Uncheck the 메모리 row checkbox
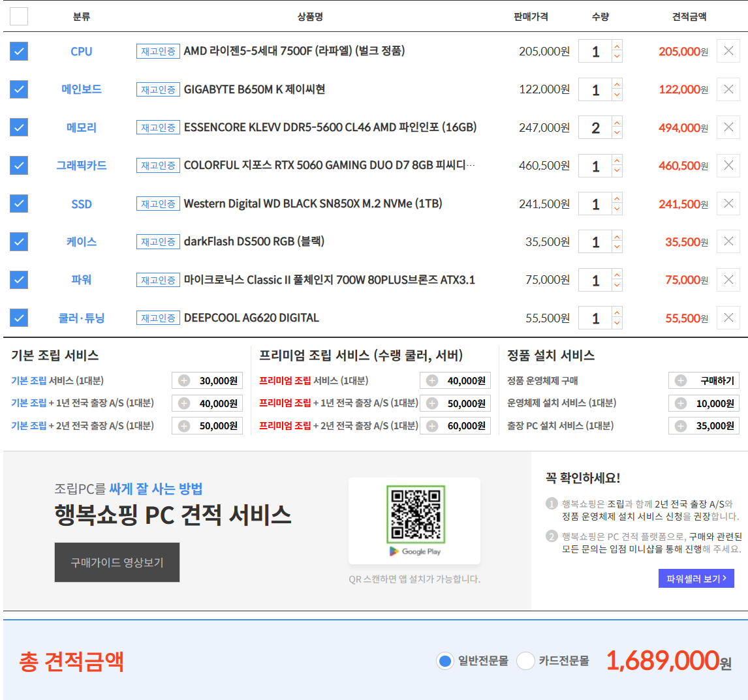748x700 pixels. point(19,127)
